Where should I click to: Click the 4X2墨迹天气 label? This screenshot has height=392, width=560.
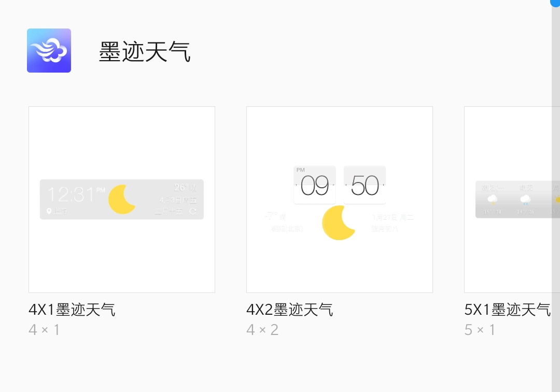(x=290, y=310)
